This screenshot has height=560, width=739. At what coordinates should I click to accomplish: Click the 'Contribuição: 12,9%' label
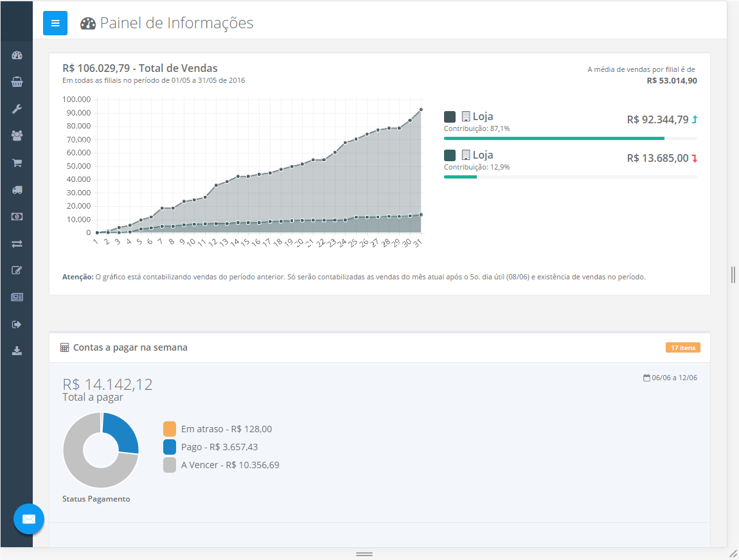[476, 167]
